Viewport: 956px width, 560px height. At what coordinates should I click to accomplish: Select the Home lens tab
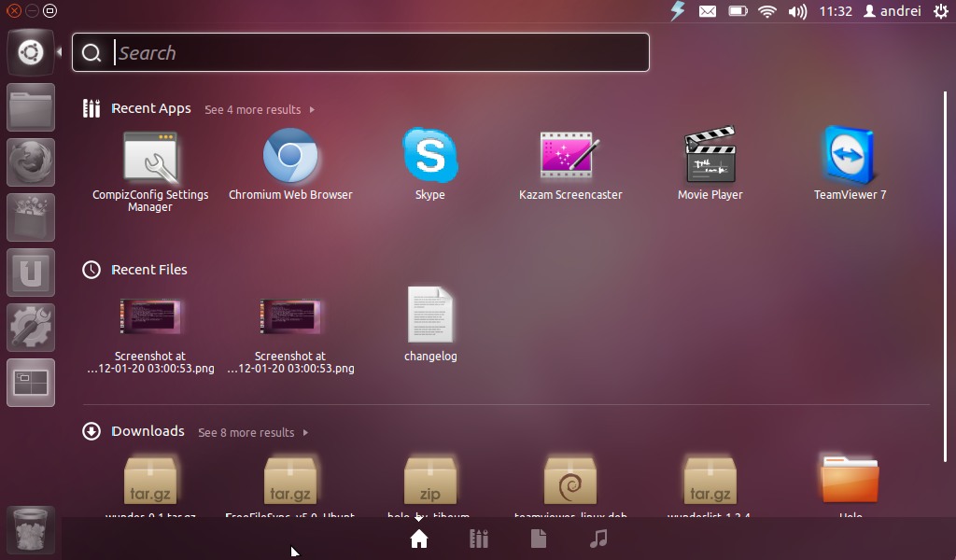[419, 539]
